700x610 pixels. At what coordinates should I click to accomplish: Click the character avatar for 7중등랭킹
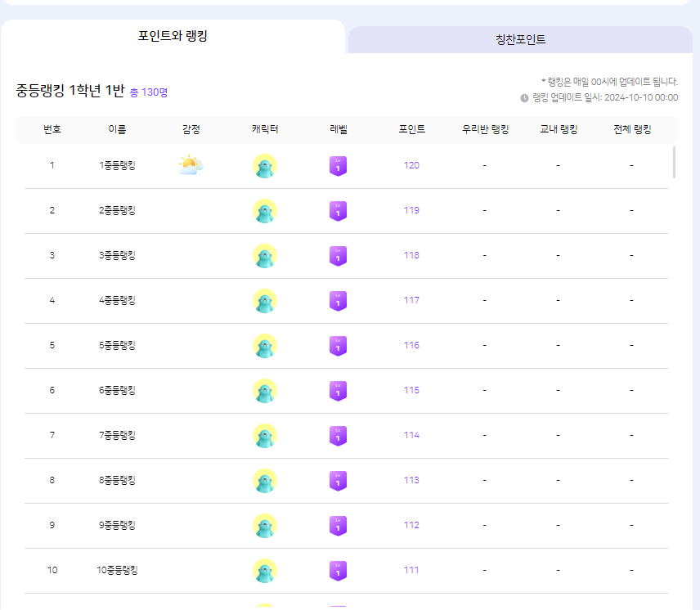[265, 436]
